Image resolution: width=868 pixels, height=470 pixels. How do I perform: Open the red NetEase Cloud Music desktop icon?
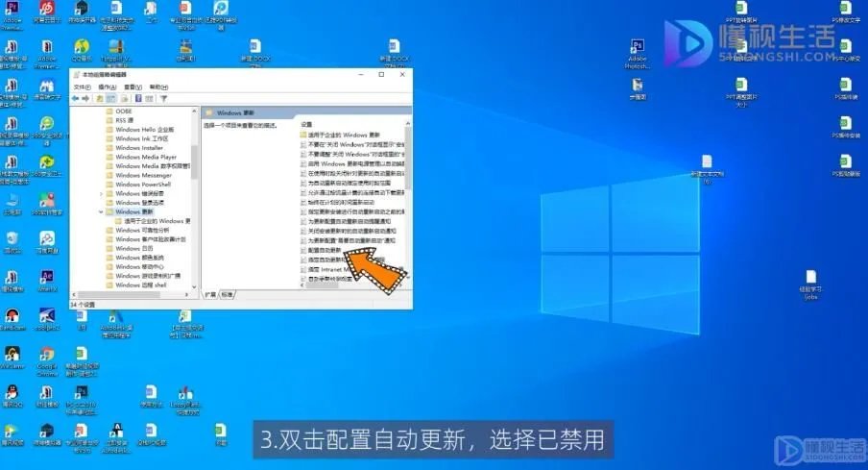(x=47, y=13)
